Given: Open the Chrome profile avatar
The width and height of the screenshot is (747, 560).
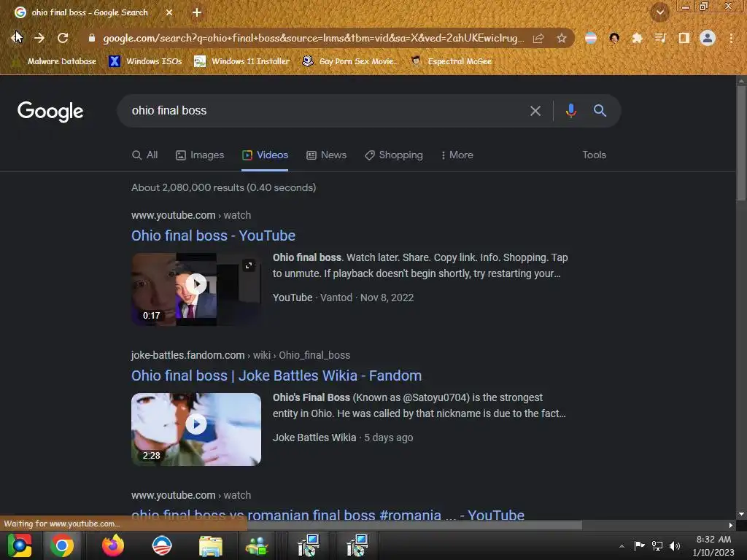Looking at the screenshot, I should (x=708, y=38).
